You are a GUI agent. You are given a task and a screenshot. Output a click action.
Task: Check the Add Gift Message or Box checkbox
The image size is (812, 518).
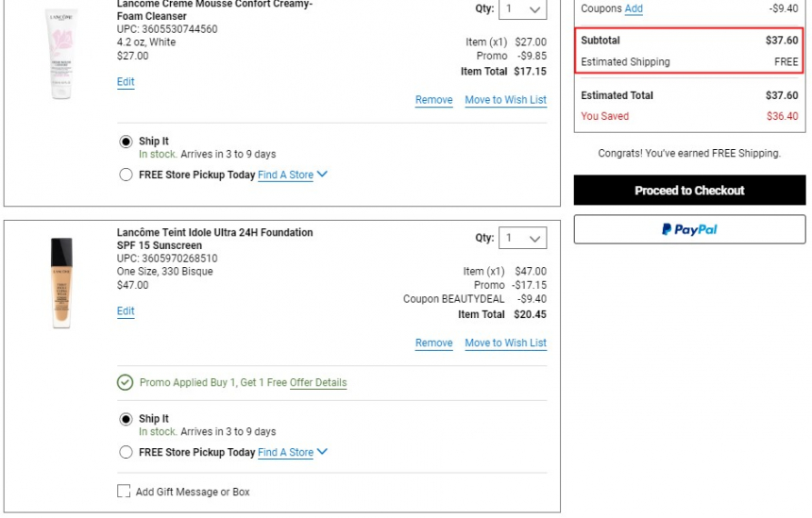coord(124,491)
